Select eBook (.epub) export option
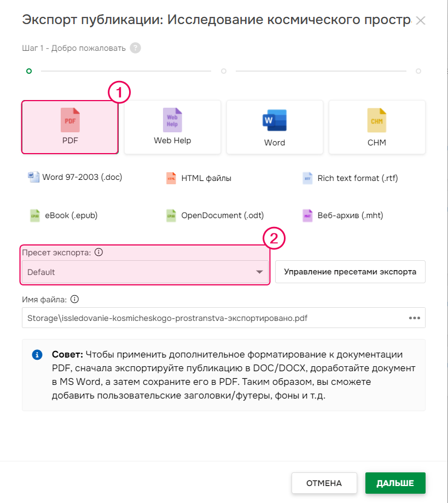The width and height of the screenshot is (448, 503). pos(63,215)
